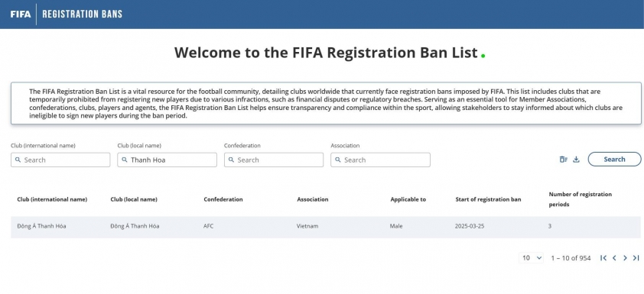The height and width of the screenshot is (294, 644).
Task: Jump to the last results page
Action: [x=636, y=258]
